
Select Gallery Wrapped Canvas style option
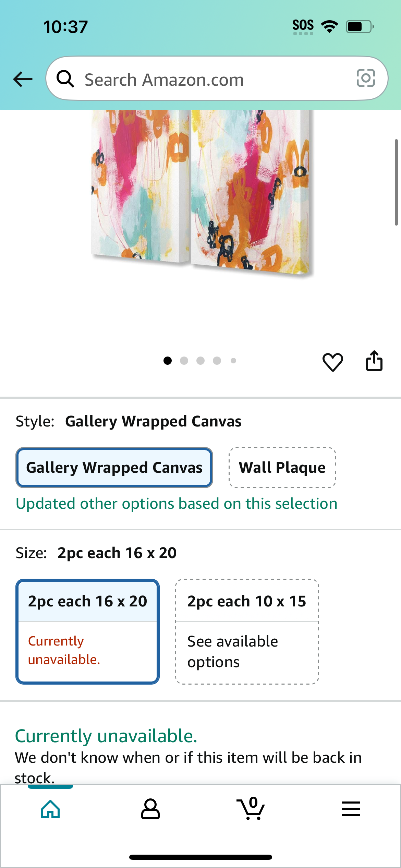(x=114, y=468)
